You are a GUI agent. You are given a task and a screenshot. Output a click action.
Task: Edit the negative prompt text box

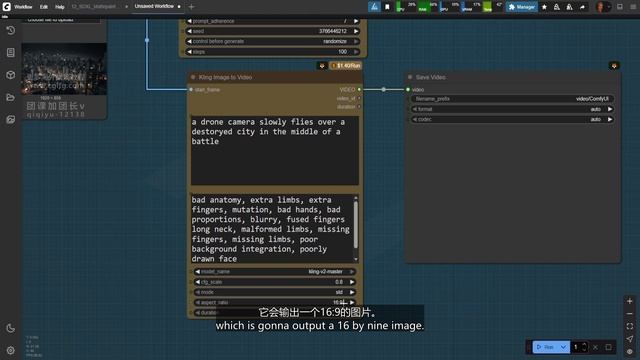pos(272,229)
